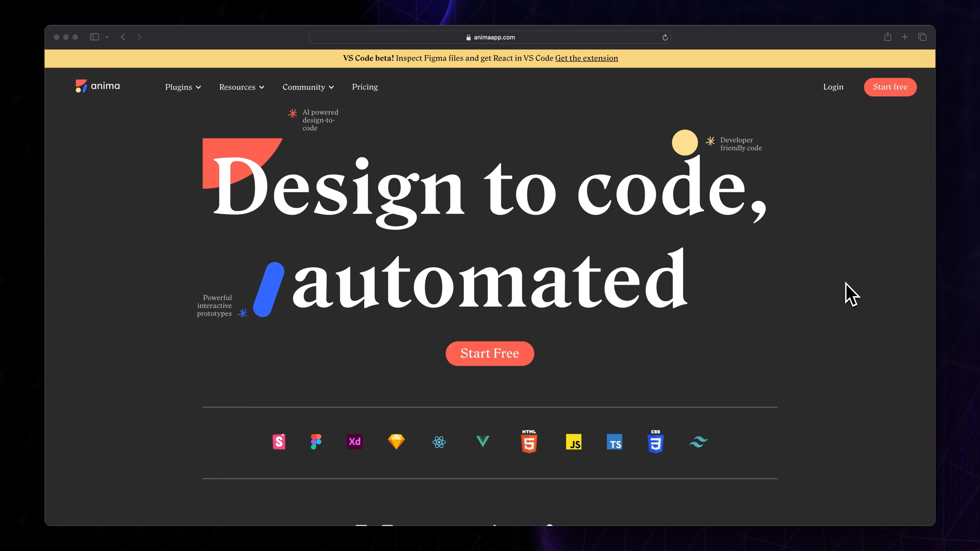The height and width of the screenshot is (551, 980).
Task: Select the Vue.js icon
Action: 482,442
